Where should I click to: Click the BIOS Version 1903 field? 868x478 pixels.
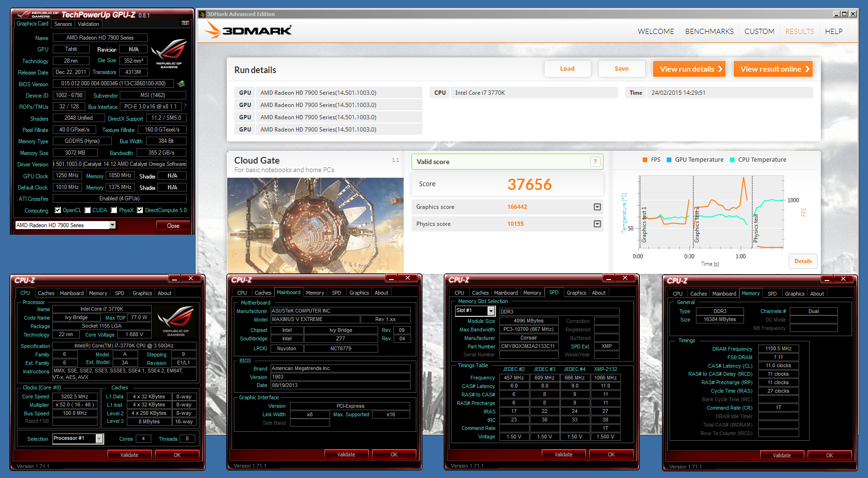point(340,377)
